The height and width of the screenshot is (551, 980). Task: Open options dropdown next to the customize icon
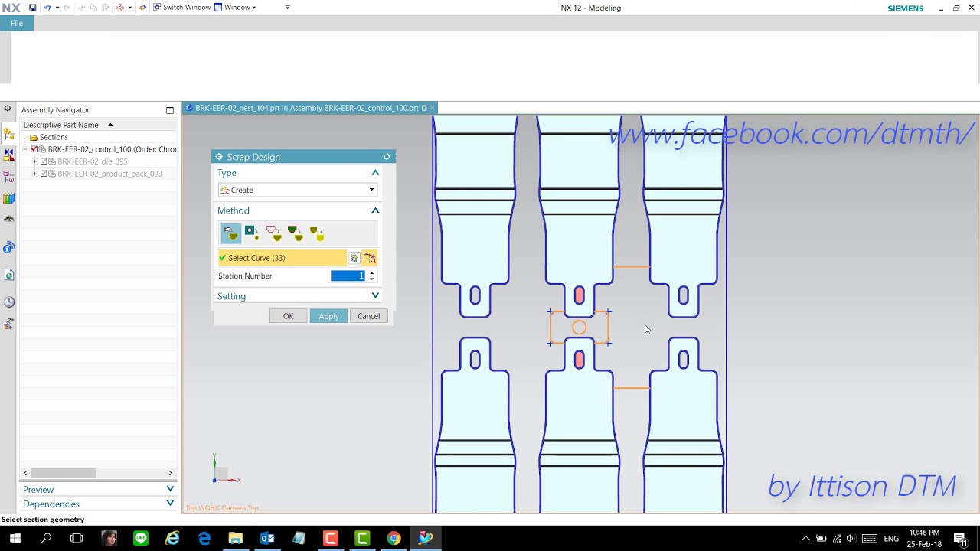pyautogui.click(x=129, y=8)
